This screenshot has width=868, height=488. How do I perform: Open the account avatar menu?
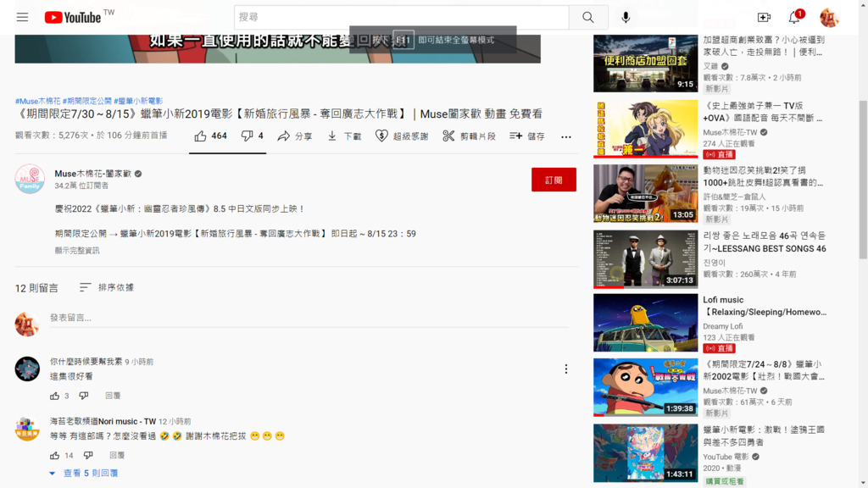pos(829,17)
